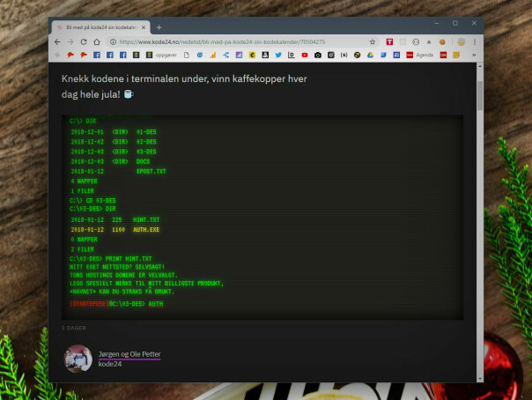Open the browser home page

tap(97, 41)
